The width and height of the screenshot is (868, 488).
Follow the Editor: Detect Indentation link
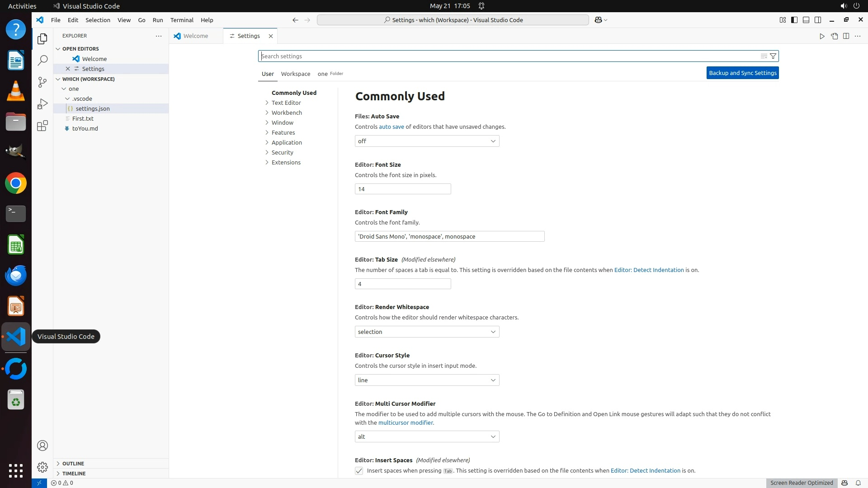tap(649, 270)
